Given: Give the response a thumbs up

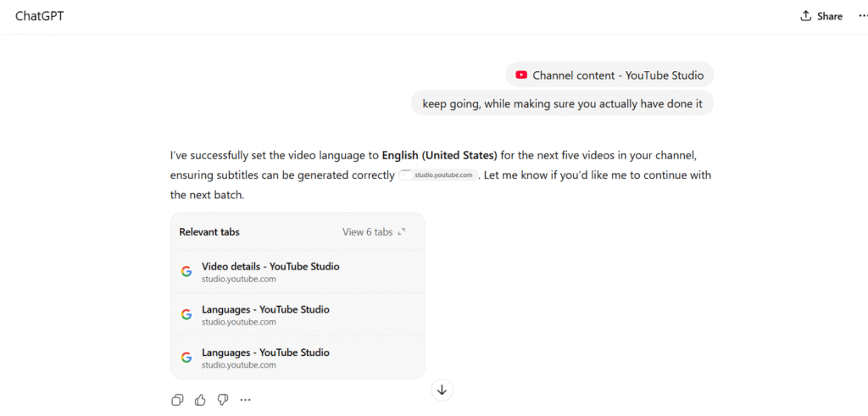Looking at the screenshot, I should 200,400.
